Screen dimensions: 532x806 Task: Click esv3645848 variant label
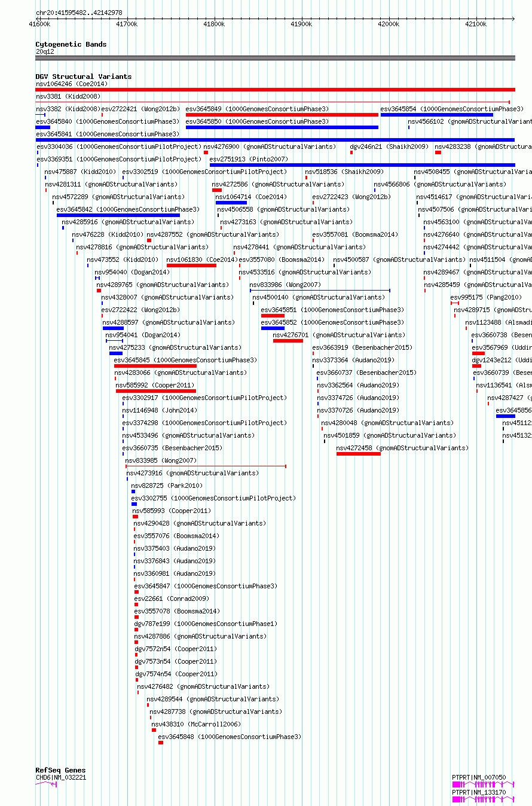coord(230,737)
